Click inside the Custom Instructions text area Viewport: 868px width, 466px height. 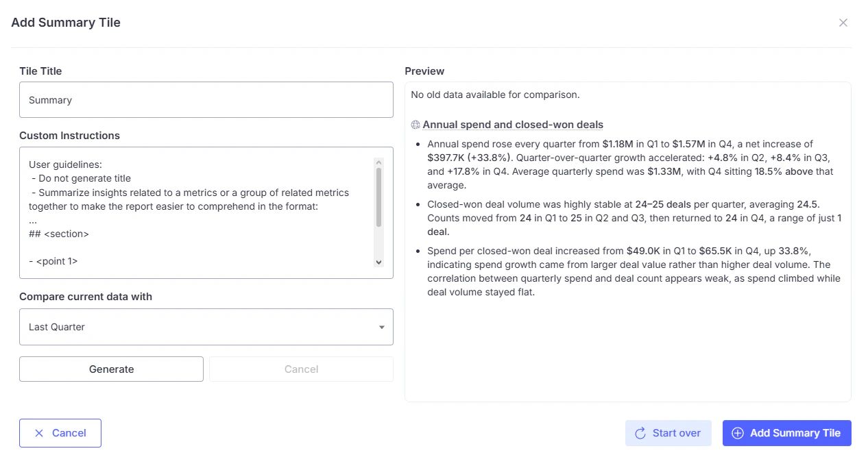pyautogui.click(x=199, y=212)
